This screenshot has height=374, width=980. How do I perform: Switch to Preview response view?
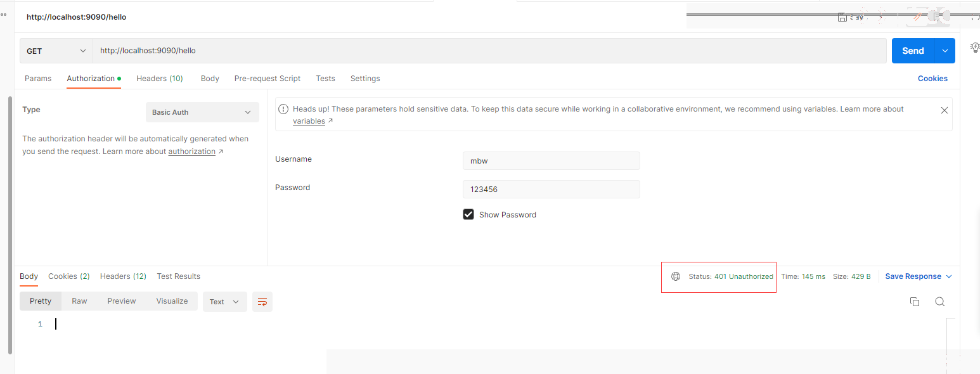pos(122,301)
